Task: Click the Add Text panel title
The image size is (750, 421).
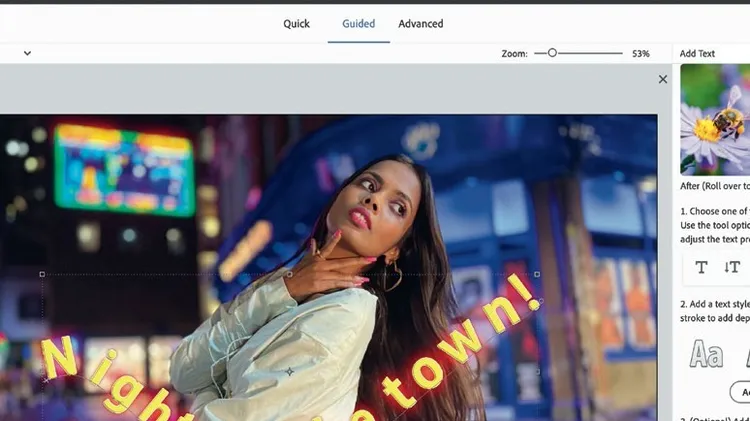Action: coord(697,54)
